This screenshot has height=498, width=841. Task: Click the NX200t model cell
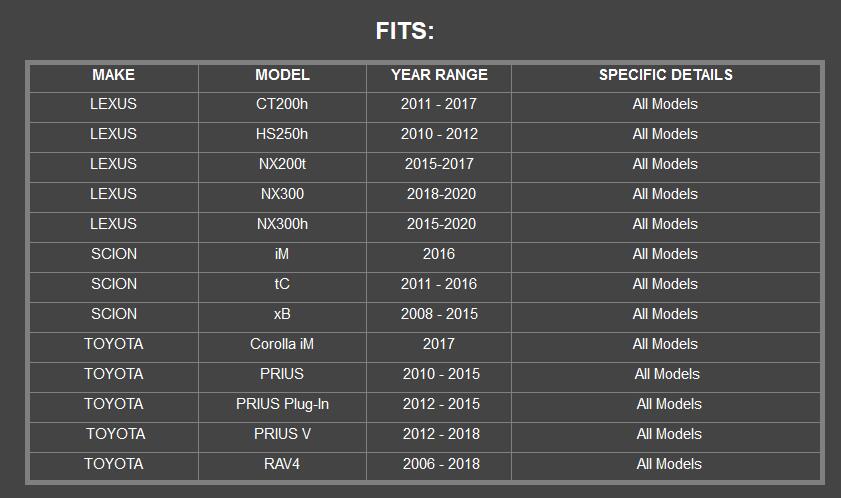pos(282,164)
